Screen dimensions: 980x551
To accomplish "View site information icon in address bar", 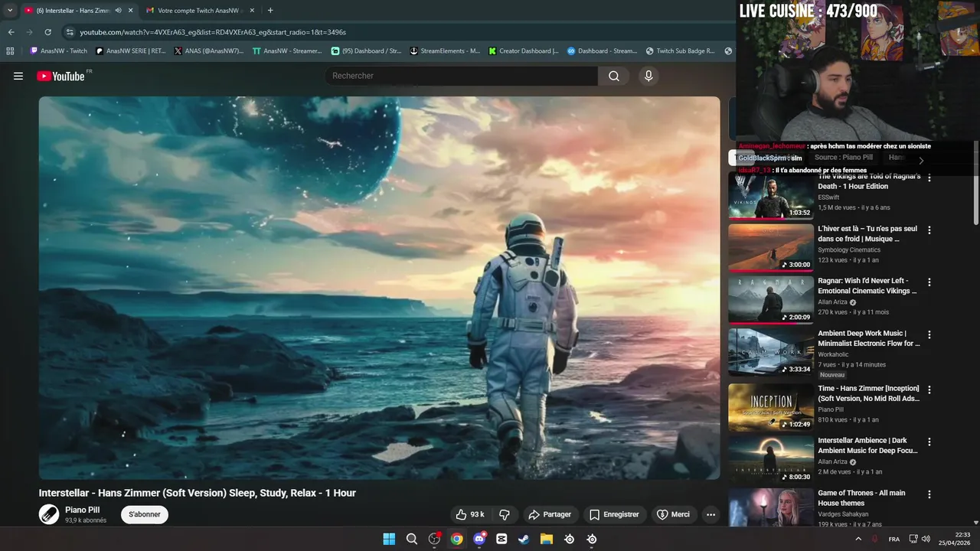I will click(70, 32).
